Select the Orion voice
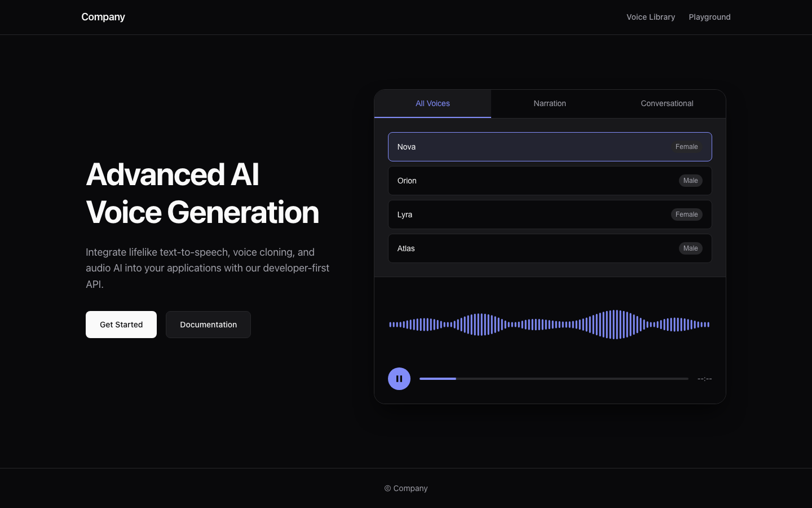This screenshot has width=812, height=508. [x=550, y=181]
